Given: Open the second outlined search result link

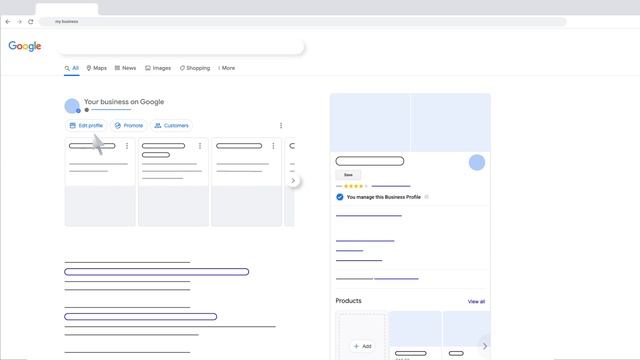Looking at the screenshot, I should pyautogui.click(x=140, y=317).
